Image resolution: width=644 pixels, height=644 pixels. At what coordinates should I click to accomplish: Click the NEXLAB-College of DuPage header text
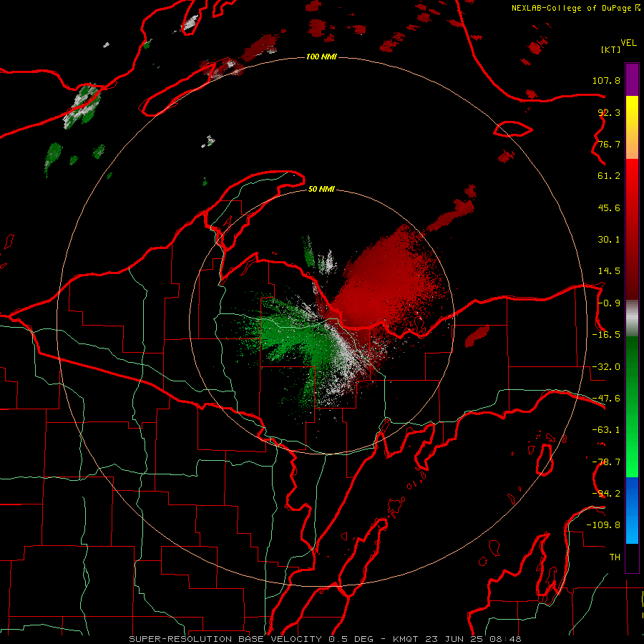576,8
